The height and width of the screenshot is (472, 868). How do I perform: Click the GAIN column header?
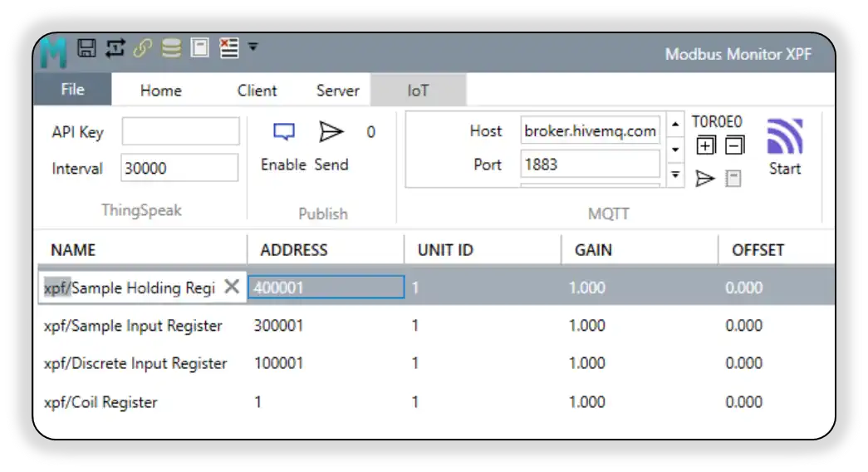pyautogui.click(x=640, y=250)
